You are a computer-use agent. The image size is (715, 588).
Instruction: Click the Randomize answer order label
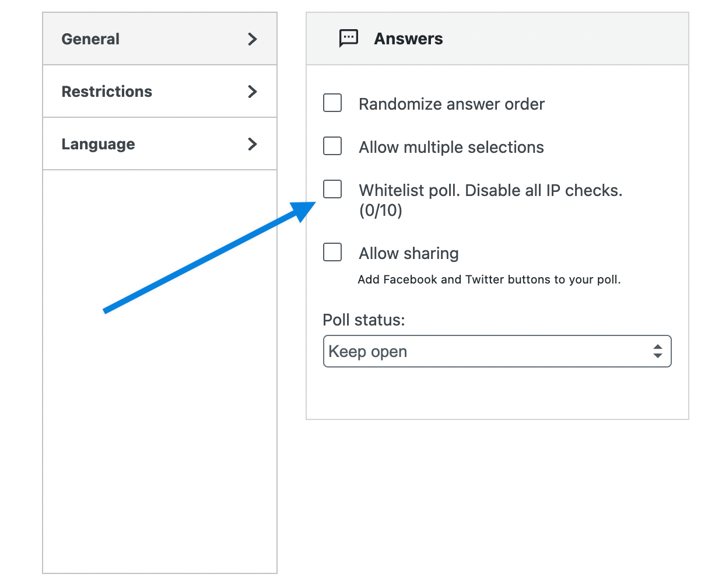451,104
